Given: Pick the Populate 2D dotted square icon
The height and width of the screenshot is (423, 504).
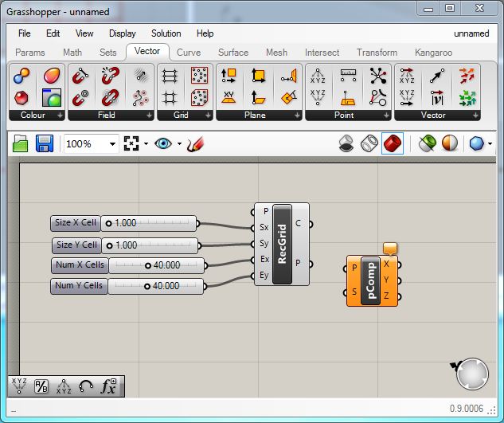Looking at the screenshot, I should click(199, 76).
